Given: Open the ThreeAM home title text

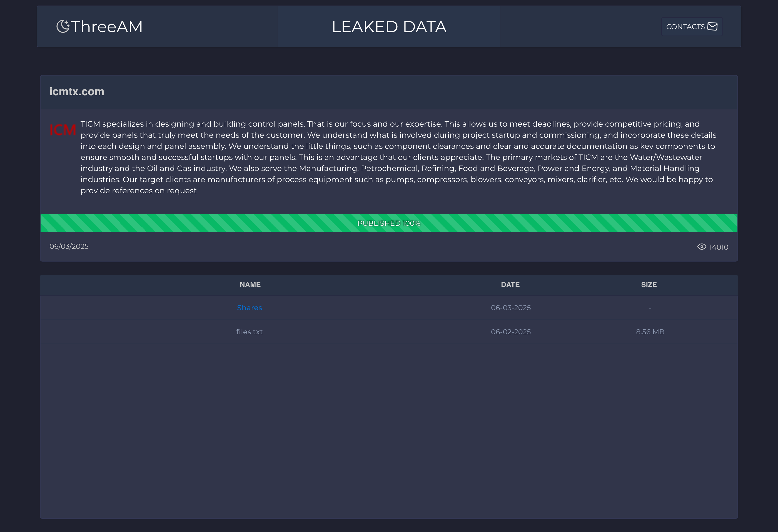Looking at the screenshot, I should (x=107, y=27).
